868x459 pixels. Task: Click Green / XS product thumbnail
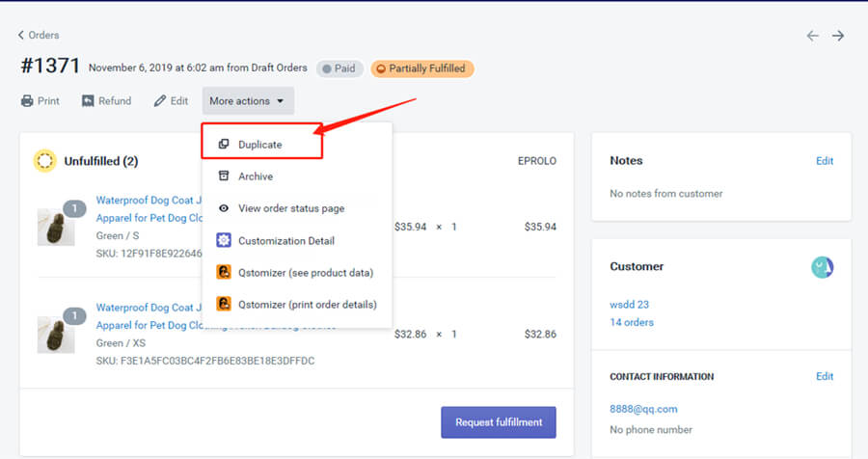pos(56,335)
